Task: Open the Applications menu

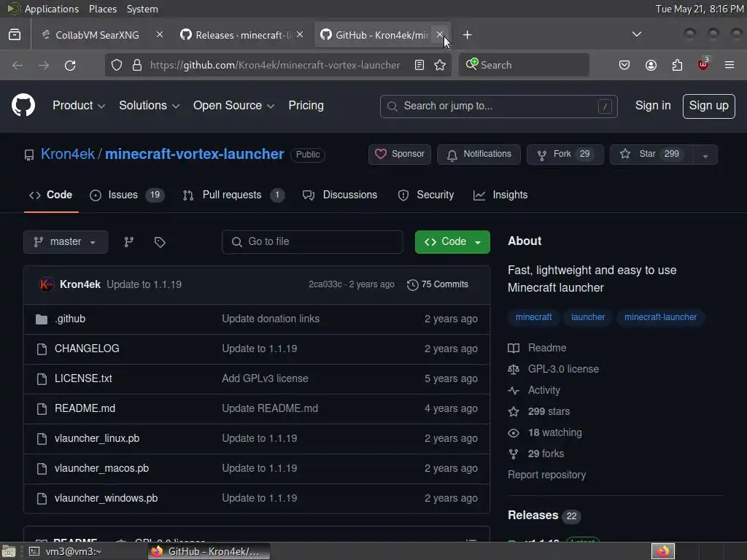Action: tap(52, 9)
